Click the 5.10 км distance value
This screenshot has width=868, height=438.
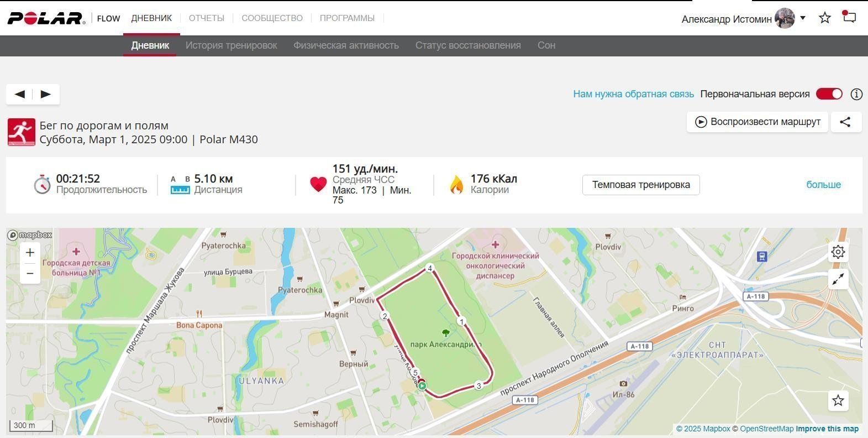[x=213, y=179]
